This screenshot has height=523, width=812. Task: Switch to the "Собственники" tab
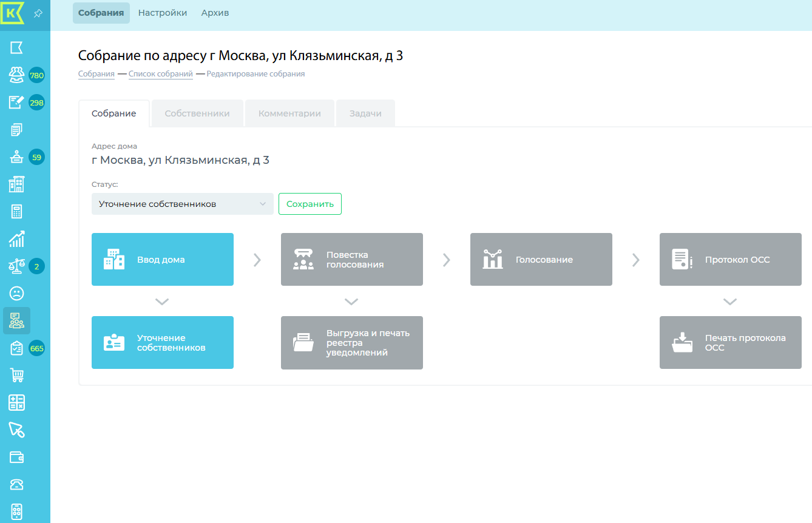coord(197,113)
